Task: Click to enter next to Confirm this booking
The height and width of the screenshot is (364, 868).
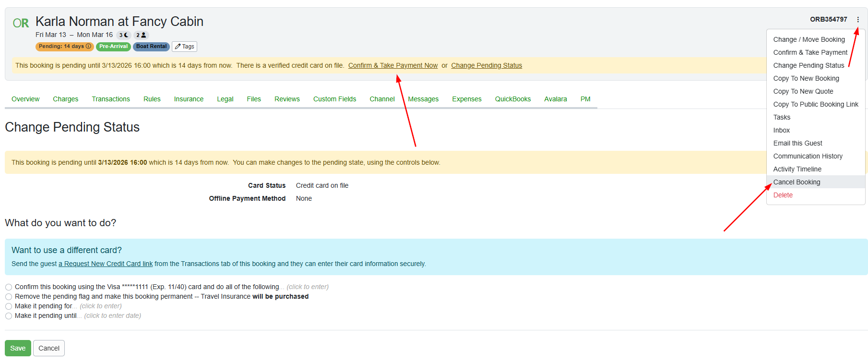Action: click(308, 287)
